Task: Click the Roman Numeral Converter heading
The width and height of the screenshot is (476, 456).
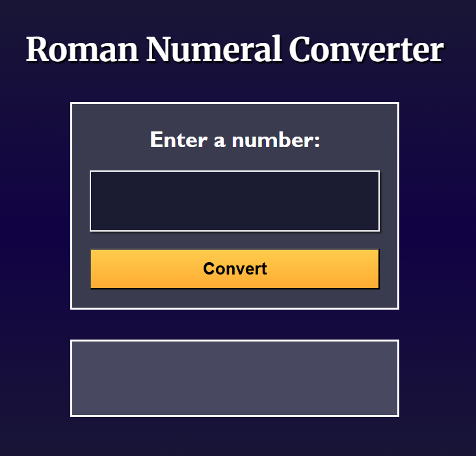Action: coord(235,49)
